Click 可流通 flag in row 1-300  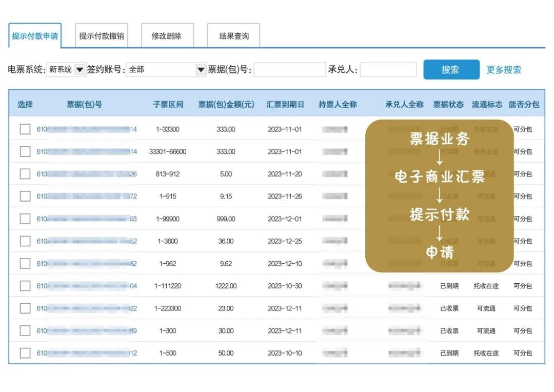[486, 330]
